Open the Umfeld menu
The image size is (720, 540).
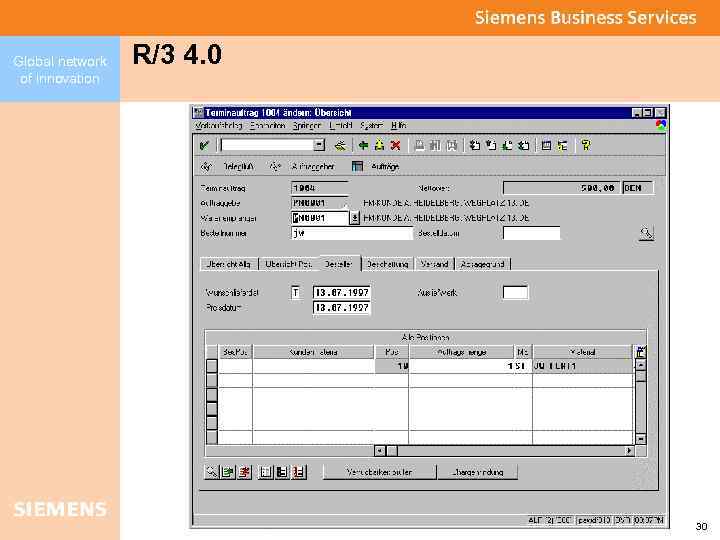click(341, 125)
